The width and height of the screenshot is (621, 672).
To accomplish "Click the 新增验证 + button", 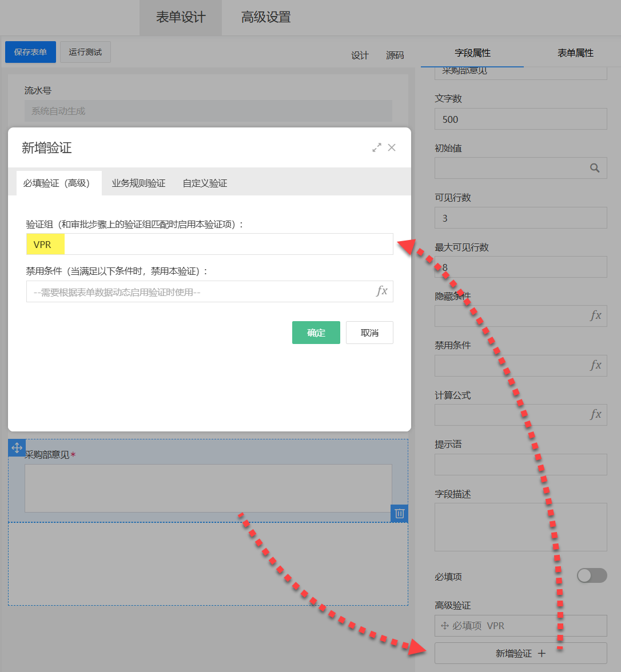I will [x=520, y=653].
